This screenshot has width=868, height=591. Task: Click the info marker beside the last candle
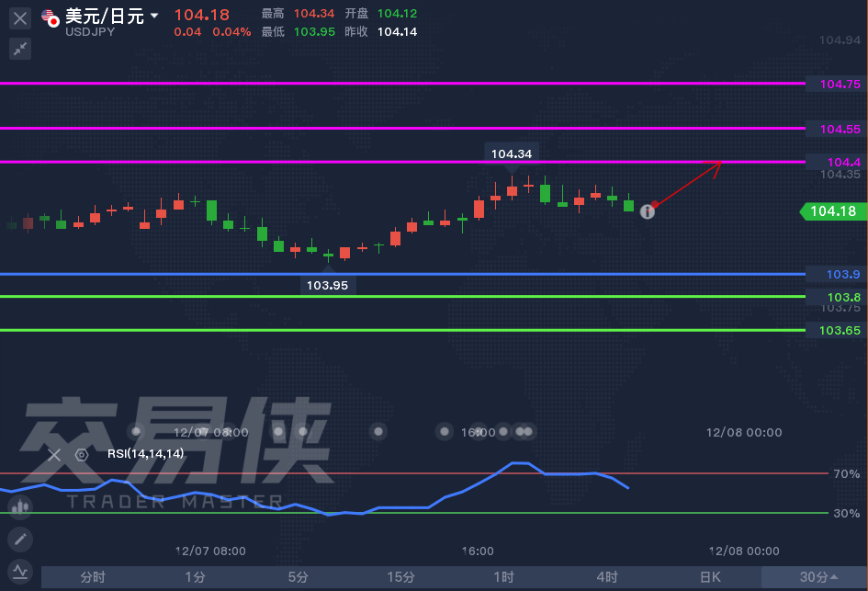[x=648, y=211]
